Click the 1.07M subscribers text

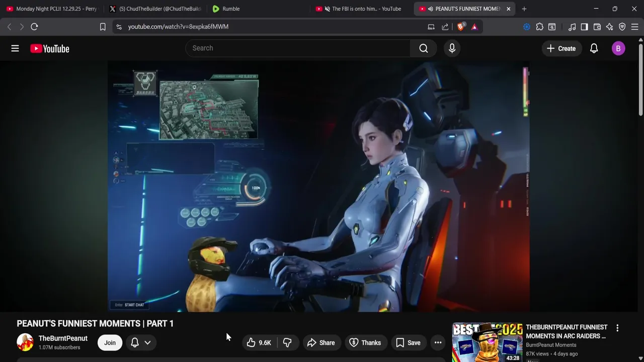tap(59, 347)
